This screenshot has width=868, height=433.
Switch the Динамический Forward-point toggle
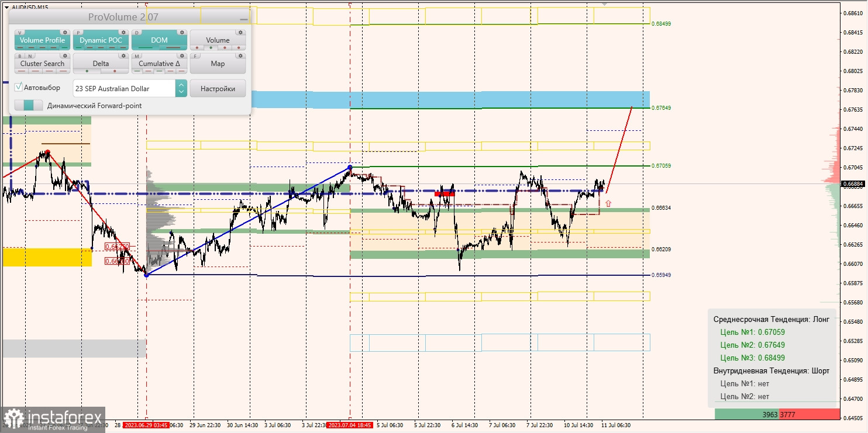(x=29, y=106)
